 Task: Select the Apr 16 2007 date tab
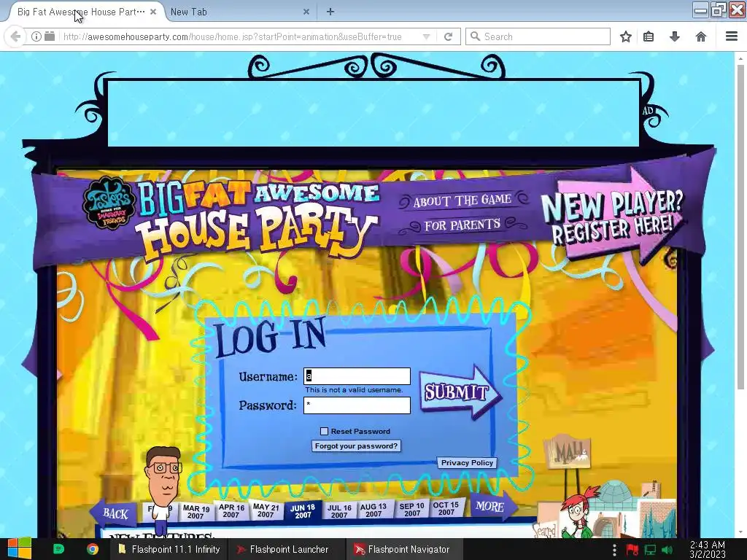[x=231, y=511]
